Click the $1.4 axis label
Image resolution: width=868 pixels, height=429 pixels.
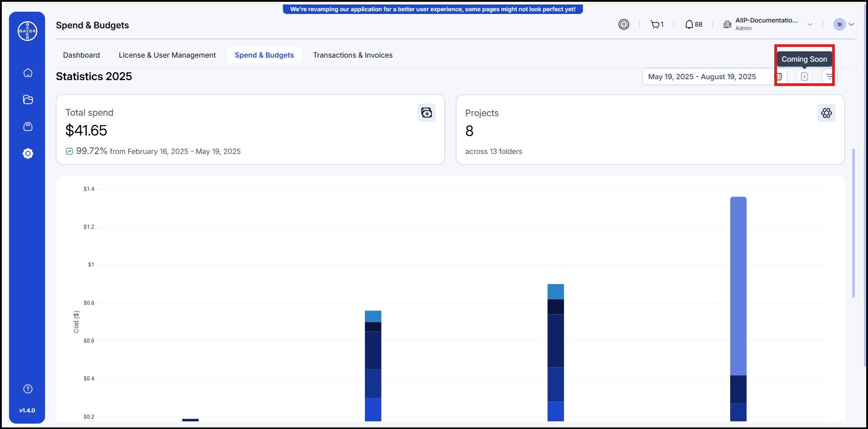point(89,189)
